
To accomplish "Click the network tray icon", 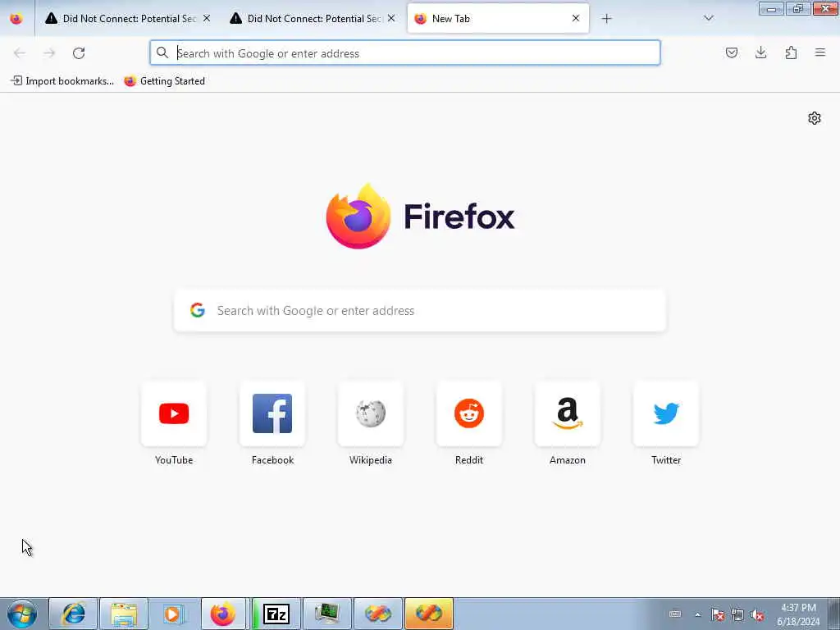I will [x=737, y=614].
